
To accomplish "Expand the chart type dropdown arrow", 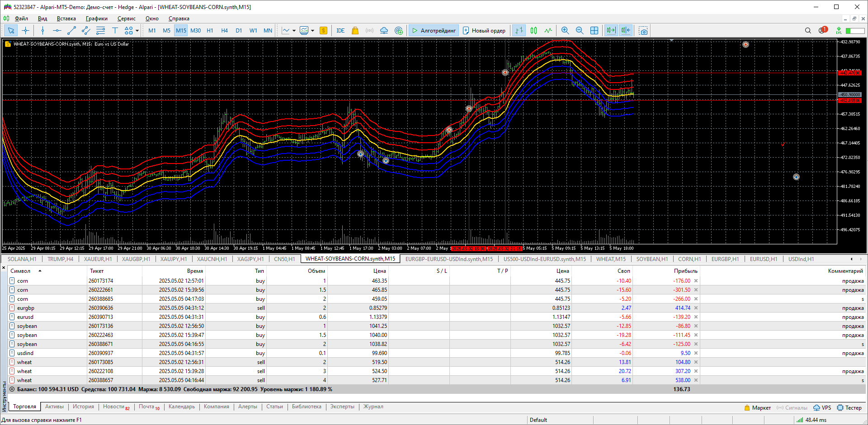I will (294, 31).
